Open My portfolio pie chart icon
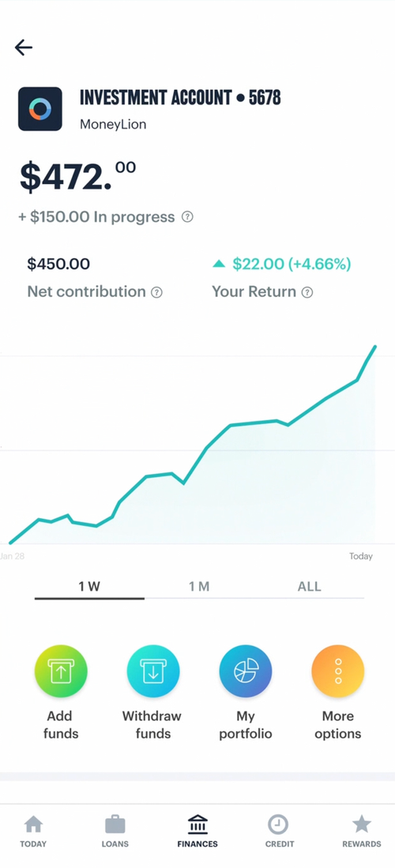This screenshot has height=868, width=395. 246,671
